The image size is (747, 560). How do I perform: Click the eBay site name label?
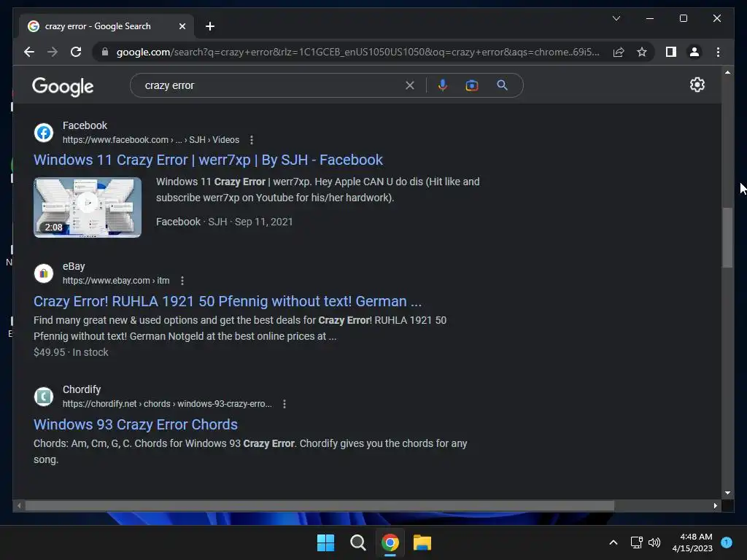74,267
